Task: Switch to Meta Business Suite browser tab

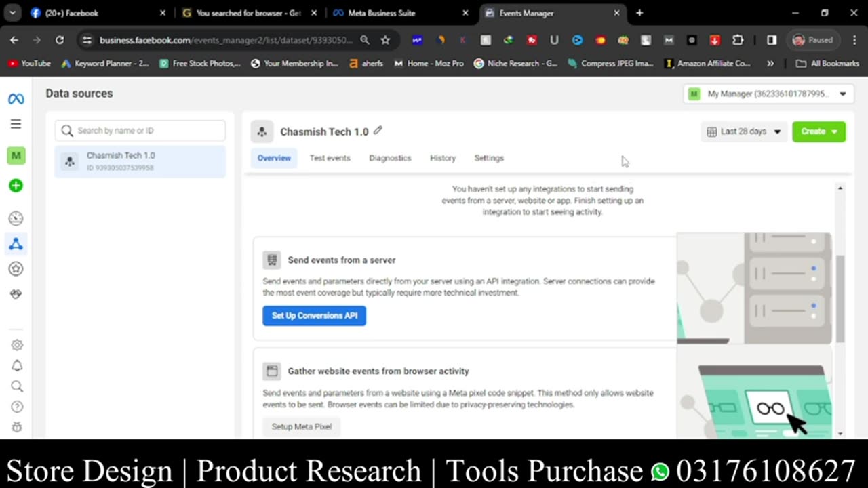Action: pyautogui.click(x=401, y=13)
